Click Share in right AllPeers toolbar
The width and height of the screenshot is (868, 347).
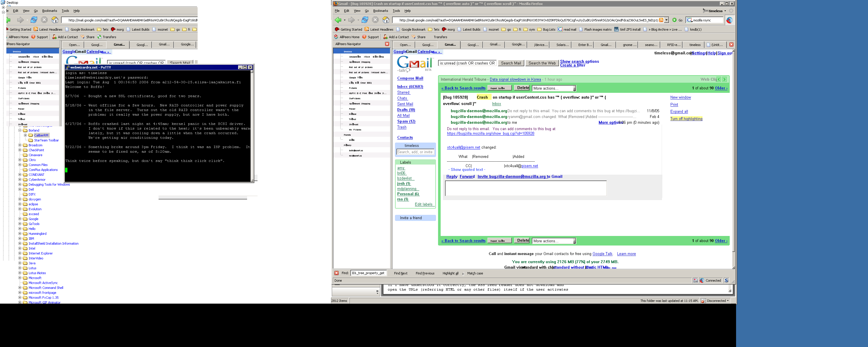click(418, 37)
